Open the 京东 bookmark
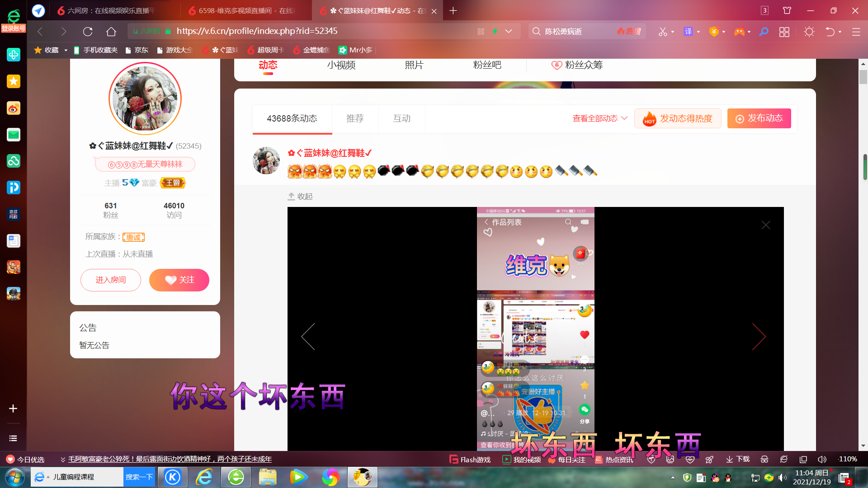Viewport: 868px width, 488px height. [137, 50]
